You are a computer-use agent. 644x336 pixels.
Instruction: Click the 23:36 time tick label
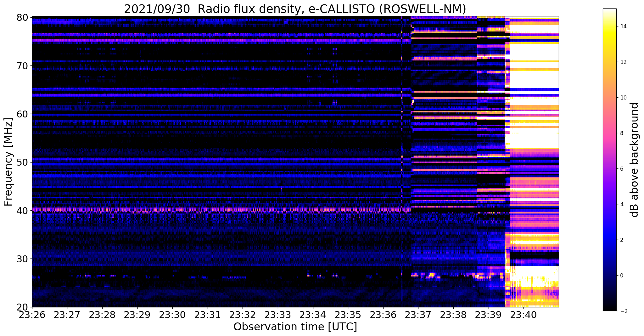tap(383, 315)
